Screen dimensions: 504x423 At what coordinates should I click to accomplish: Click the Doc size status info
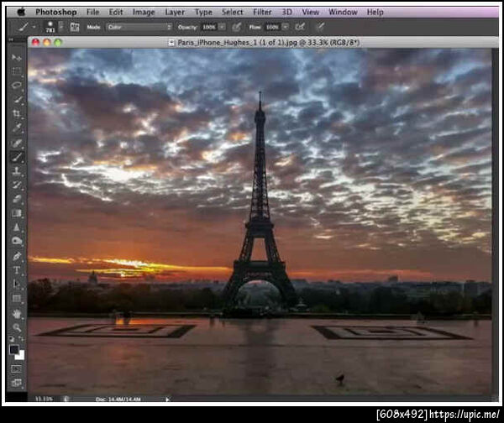point(118,399)
